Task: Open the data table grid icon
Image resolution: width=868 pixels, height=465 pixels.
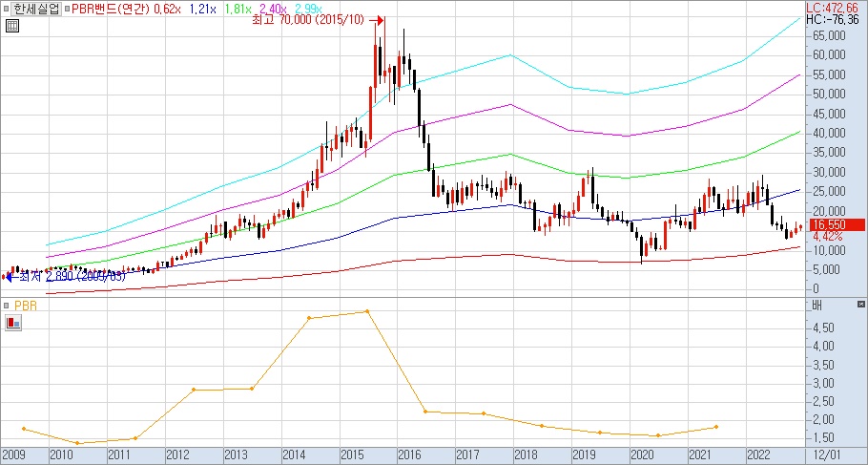Action: click(12, 26)
